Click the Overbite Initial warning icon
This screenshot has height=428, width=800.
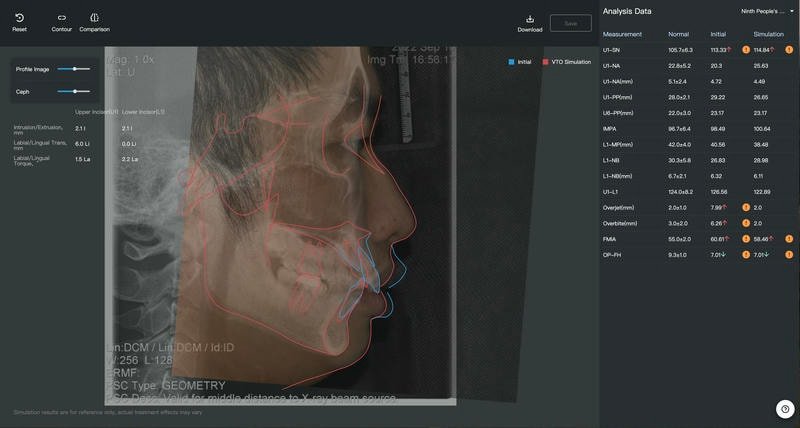[x=745, y=223]
